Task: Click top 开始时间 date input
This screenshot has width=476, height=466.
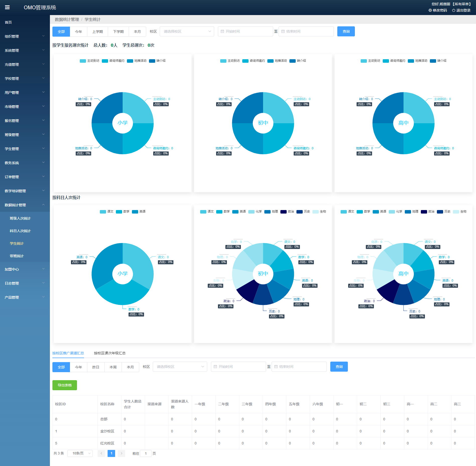Action: (x=245, y=31)
